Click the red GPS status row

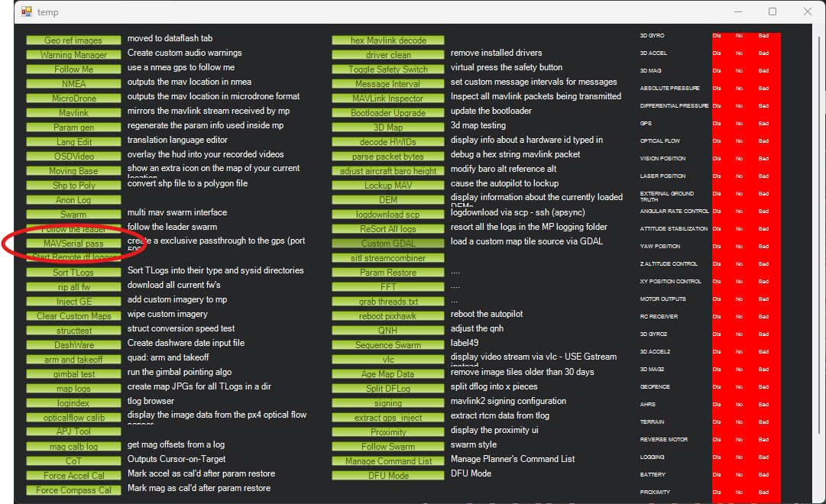745,124
